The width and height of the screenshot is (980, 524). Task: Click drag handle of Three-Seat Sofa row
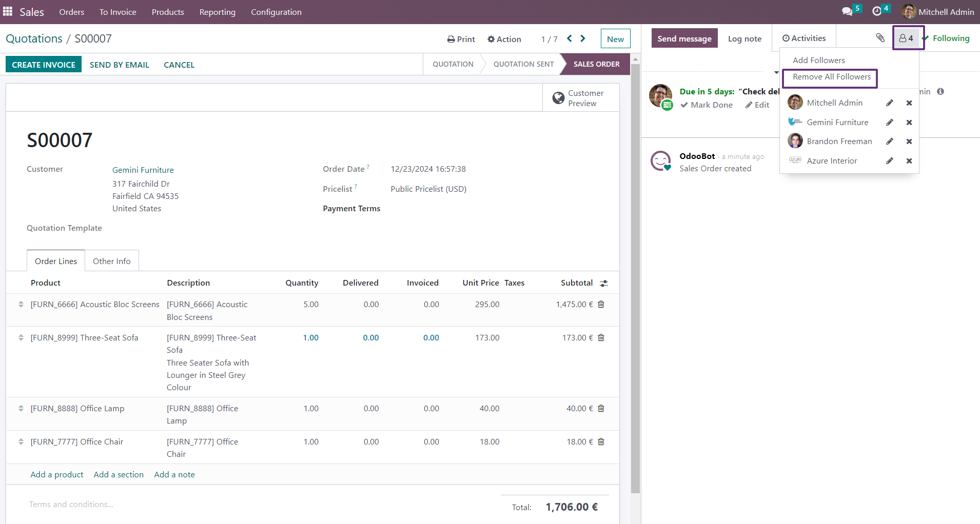[21, 337]
